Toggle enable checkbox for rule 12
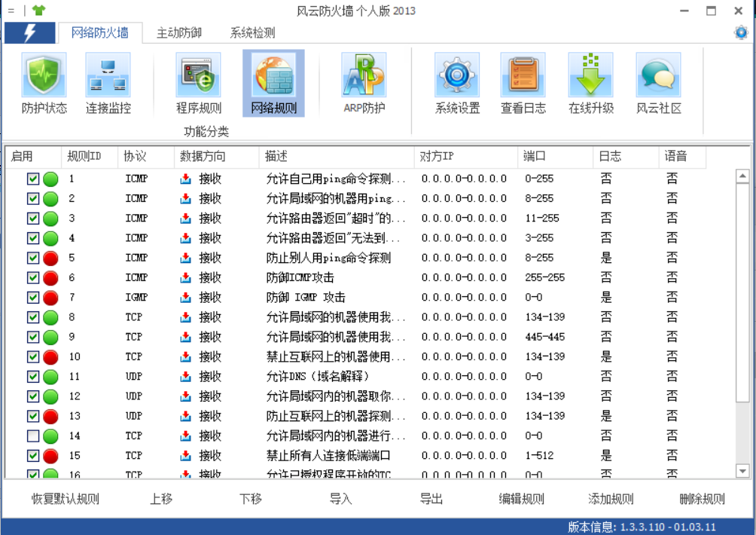Image resolution: width=756 pixels, height=535 pixels. tap(33, 396)
